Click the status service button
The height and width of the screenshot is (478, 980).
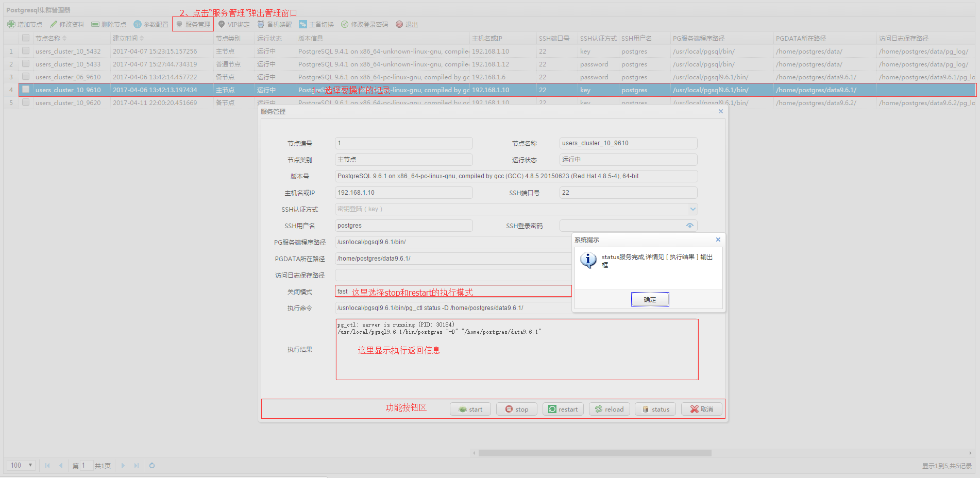655,409
